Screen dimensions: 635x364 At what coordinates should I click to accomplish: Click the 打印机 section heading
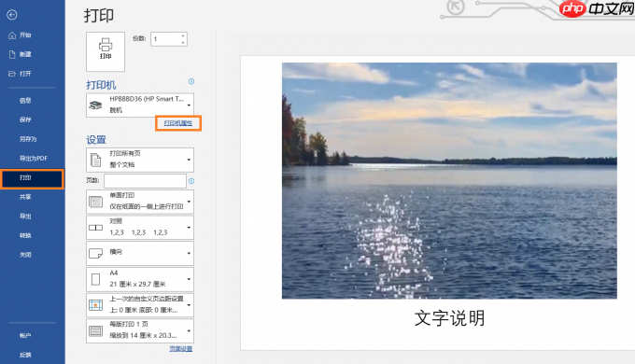click(101, 85)
